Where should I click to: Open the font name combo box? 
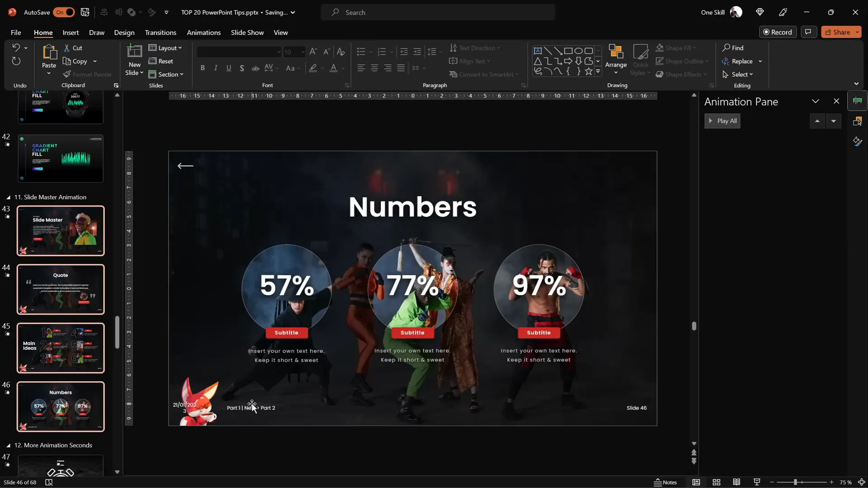(x=239, y=52)
